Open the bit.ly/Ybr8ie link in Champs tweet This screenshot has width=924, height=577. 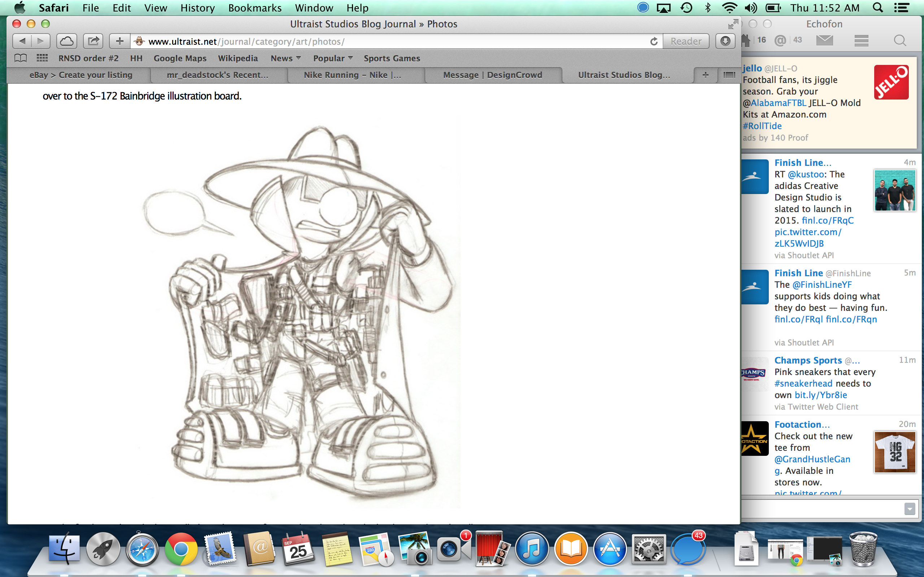point(820,395)
